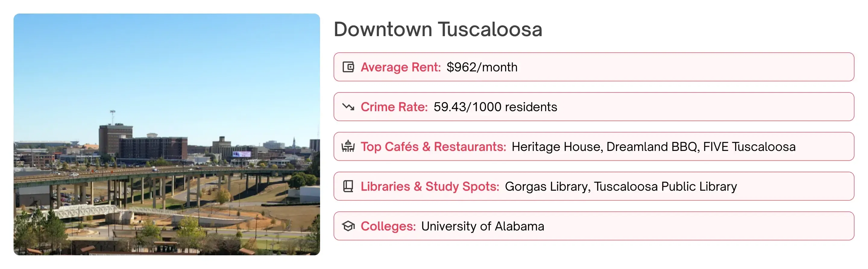This screenshot has width=868, height=269.
Task: Click the Downtown Tuscaloosa heading
Action: coord(438,29)
